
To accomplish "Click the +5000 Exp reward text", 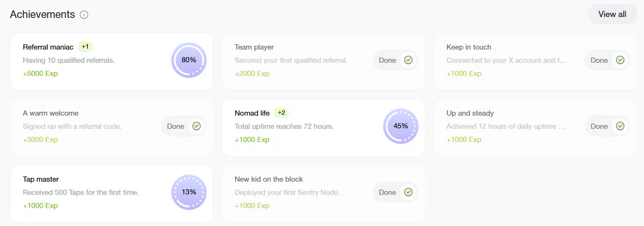I will coord(40,74).
